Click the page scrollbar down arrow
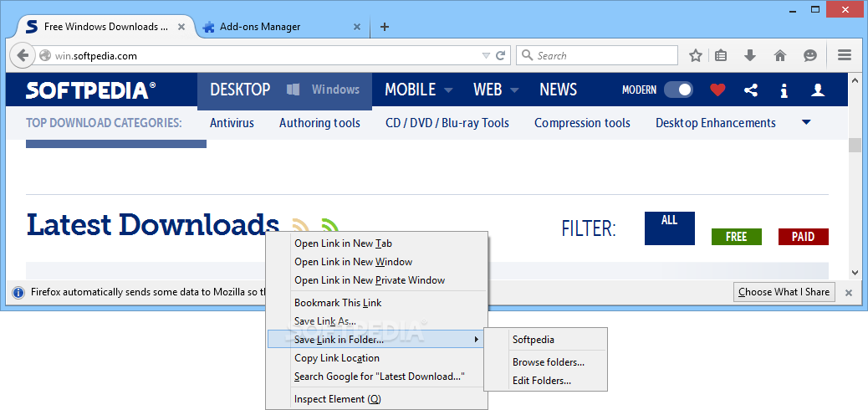Image resolution: width=868 pixels, height=410 pixels. pyautogui.click(x=855, y=273)
